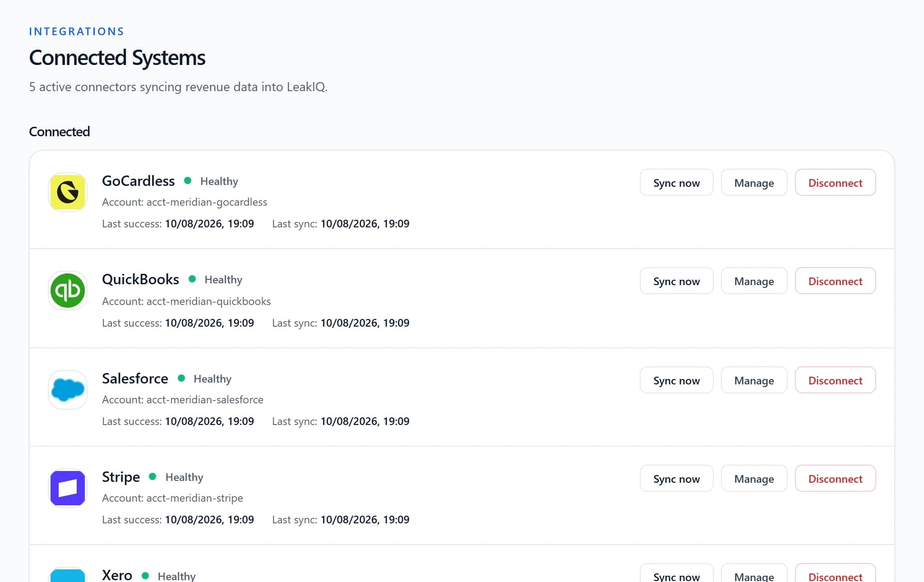This screenshot has width=924, height=582.
Task: Click Account: acct-meridian-quickbooks text
Action: 186,301
